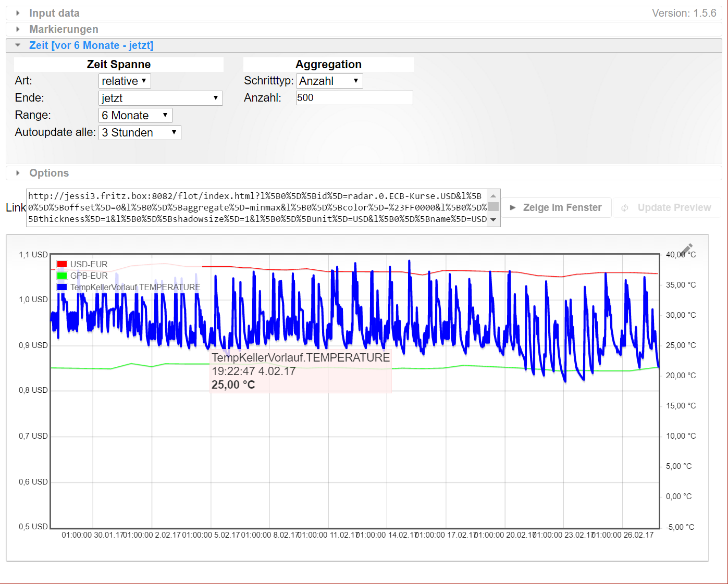Expand the Options section

(364, 173)
